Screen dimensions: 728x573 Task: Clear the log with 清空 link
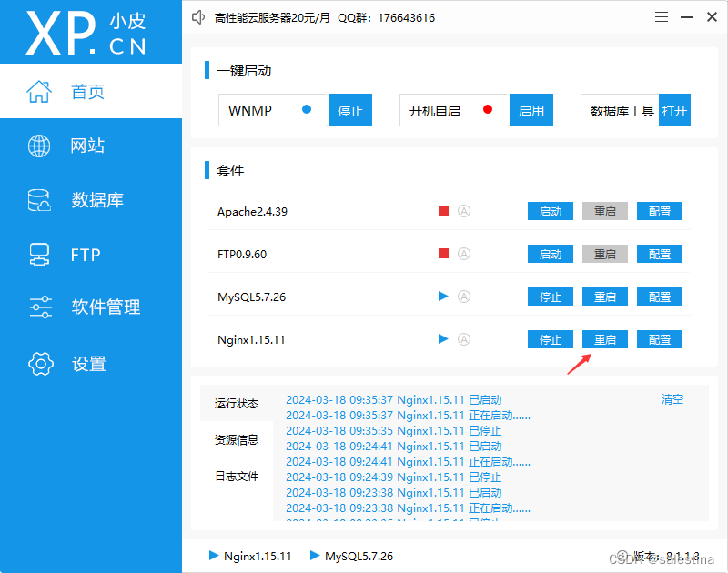[x=672, y=399]
